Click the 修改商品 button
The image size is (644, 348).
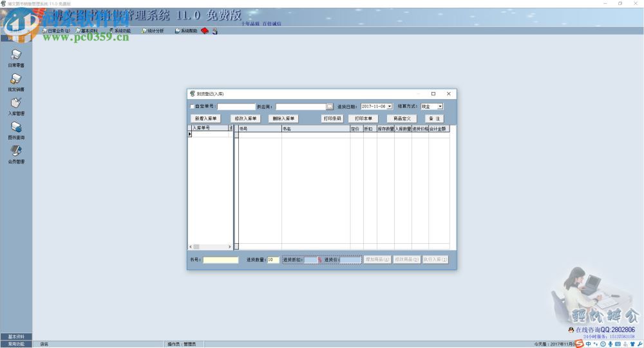point(406,260)
